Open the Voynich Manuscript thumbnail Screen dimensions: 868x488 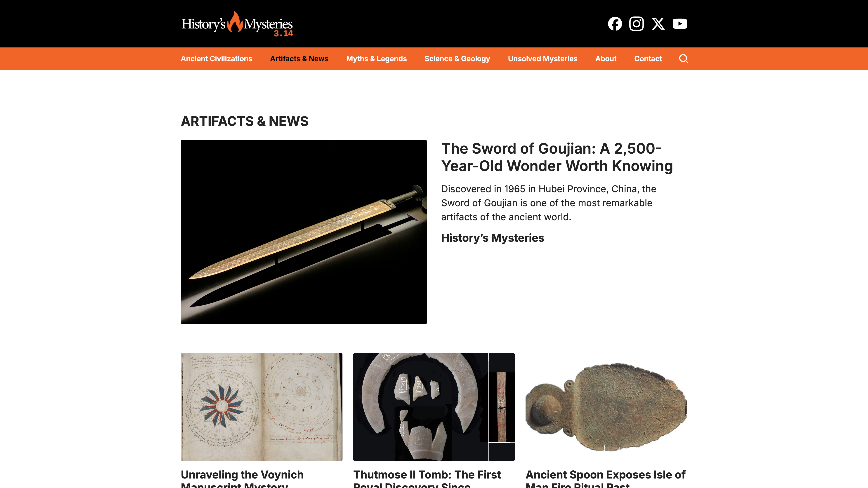tap(262, 406)
